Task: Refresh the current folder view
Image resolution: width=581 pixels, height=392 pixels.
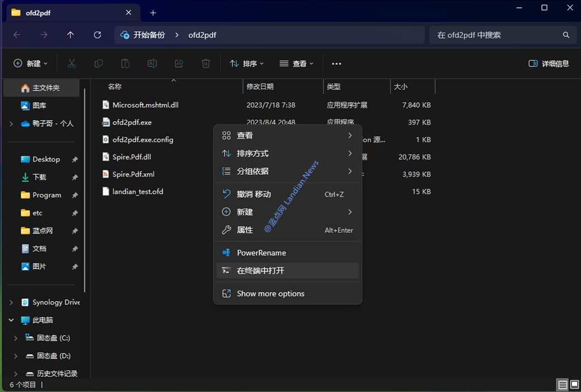Action: click(x=97, y=35)
